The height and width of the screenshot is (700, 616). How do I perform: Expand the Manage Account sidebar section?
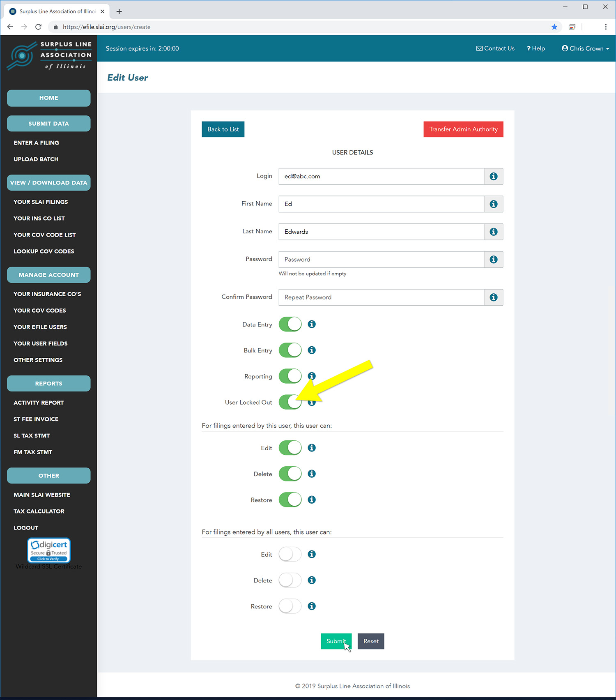click(x=49, y=275)
